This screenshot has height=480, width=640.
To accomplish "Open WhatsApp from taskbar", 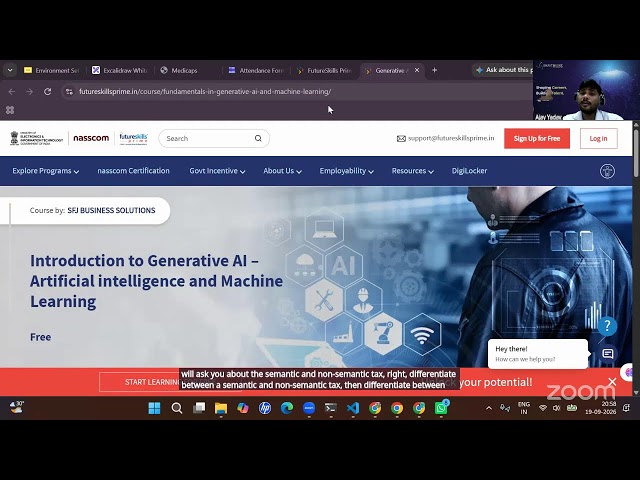I will 441,408.
